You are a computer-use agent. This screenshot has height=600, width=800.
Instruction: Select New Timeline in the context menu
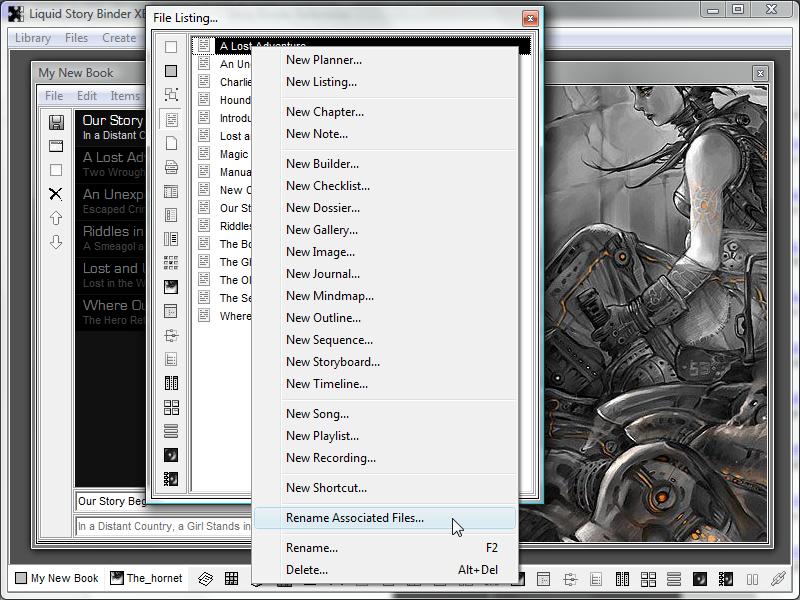pyautogui.click(x=327, y=384)
